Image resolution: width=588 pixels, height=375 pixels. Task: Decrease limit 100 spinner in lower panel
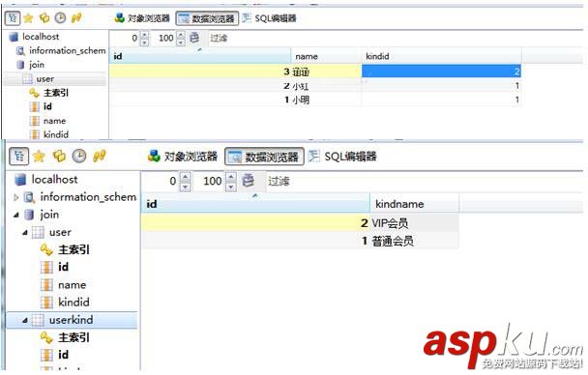tap(231, 186)
